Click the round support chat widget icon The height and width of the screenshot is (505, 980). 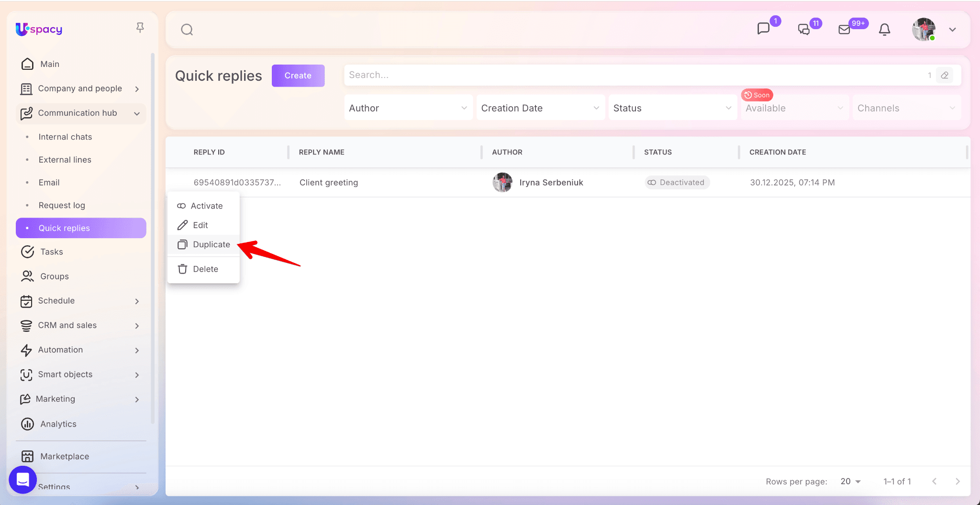click(x=22, y=479)
